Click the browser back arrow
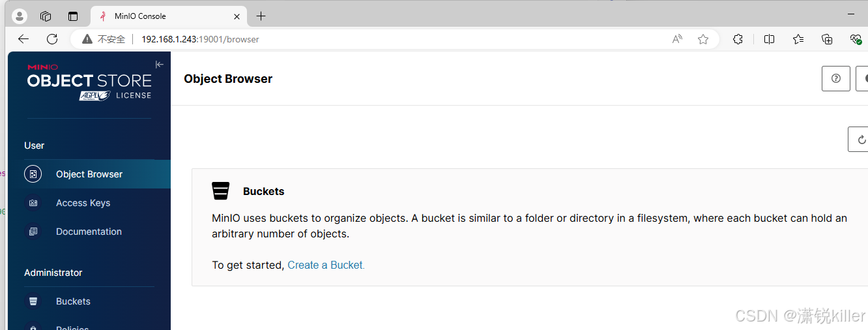 coord(23,39)
